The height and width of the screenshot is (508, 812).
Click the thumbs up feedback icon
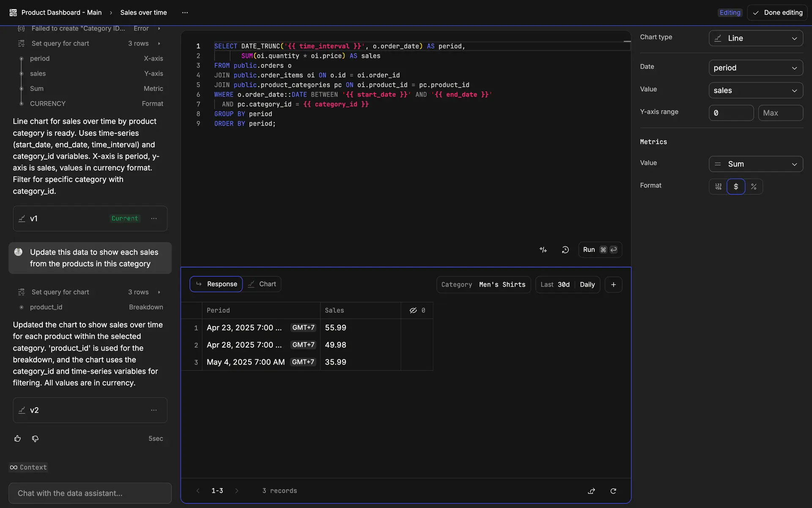(x=17, y=439)
